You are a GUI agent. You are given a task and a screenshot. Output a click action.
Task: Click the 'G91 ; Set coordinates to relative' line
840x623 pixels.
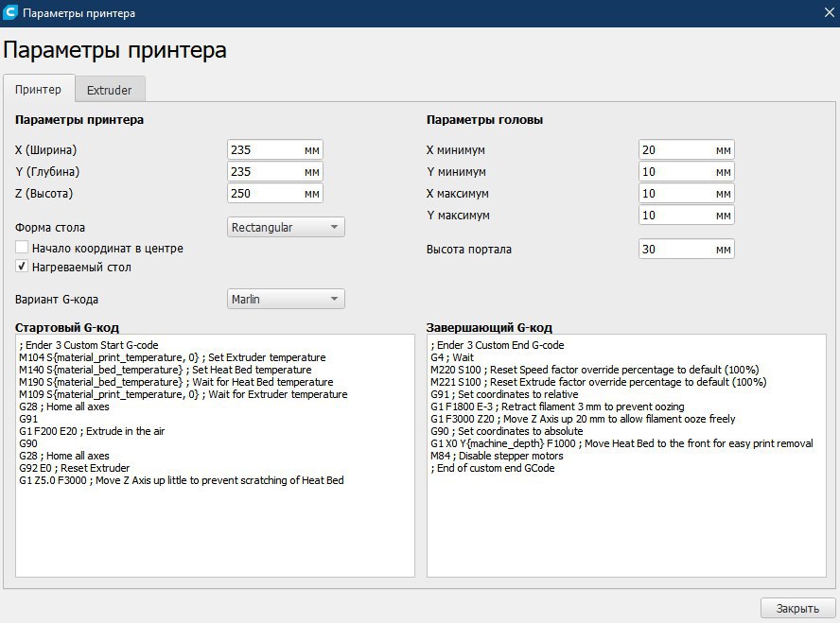504,394
